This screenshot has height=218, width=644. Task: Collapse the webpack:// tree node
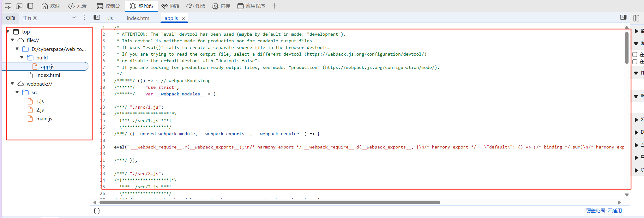coord(13,83)
